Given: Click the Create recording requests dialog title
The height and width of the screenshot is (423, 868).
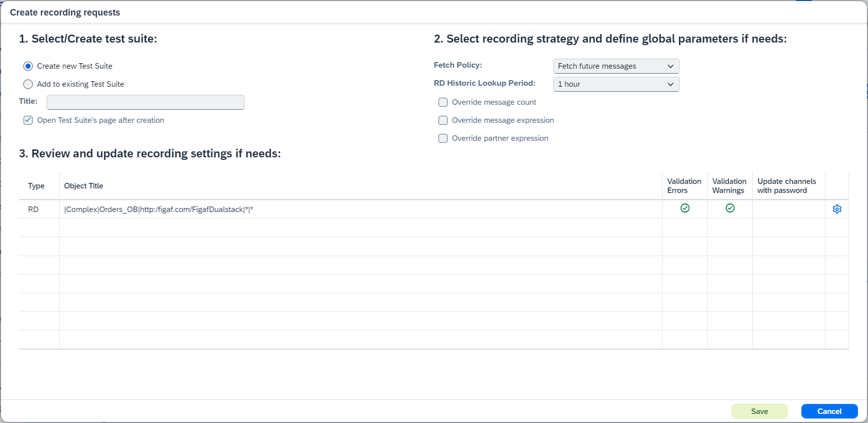Looking at the screenshot, I should coord(65,13).
